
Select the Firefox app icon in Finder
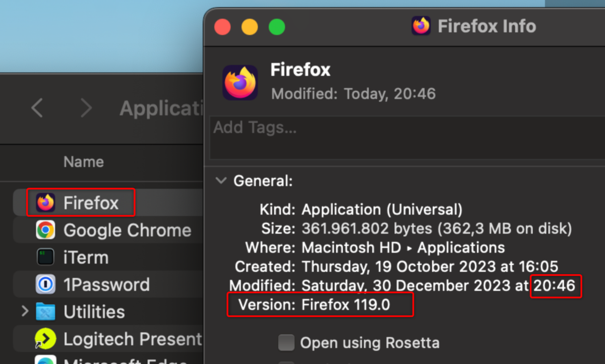pos(45,202)
